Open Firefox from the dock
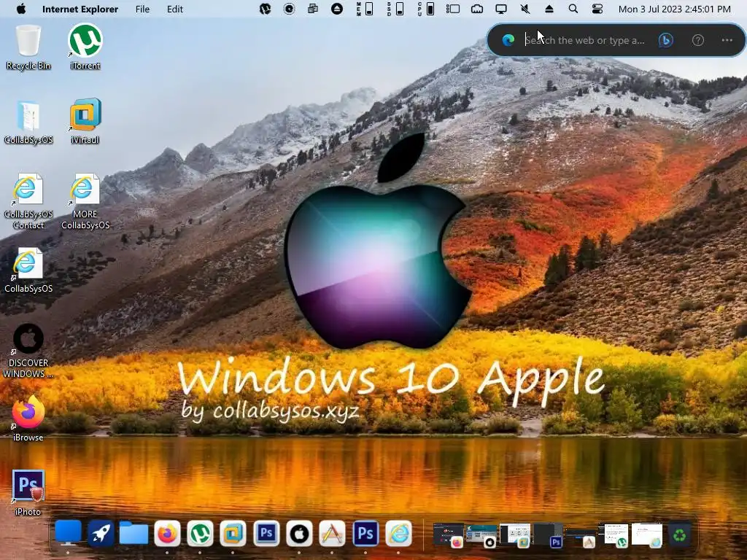The image size is (747, 560). pyautogui.click(x=167, y=533)
